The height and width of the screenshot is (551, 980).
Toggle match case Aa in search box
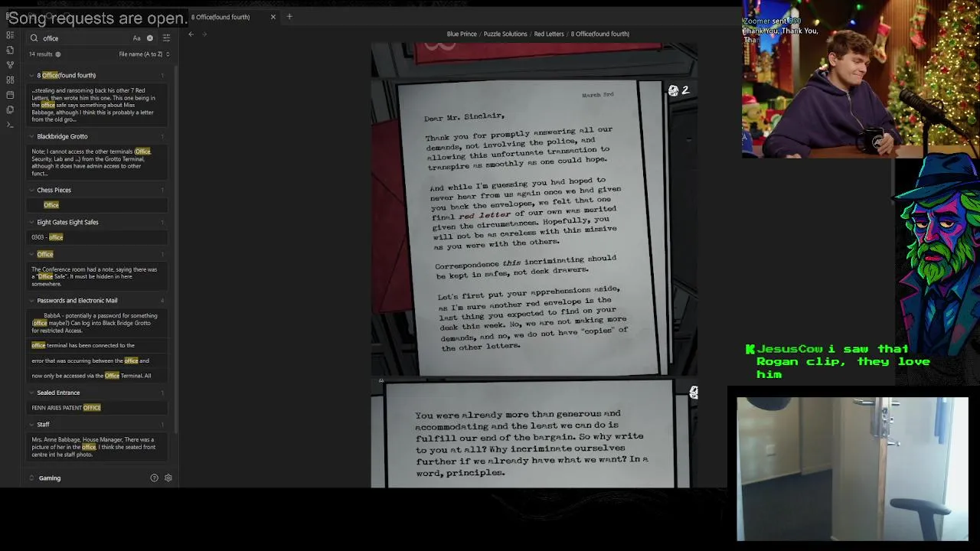tap(137, 38)
